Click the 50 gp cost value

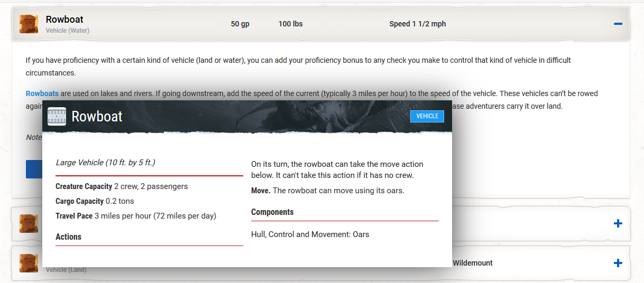pos(240,24)
